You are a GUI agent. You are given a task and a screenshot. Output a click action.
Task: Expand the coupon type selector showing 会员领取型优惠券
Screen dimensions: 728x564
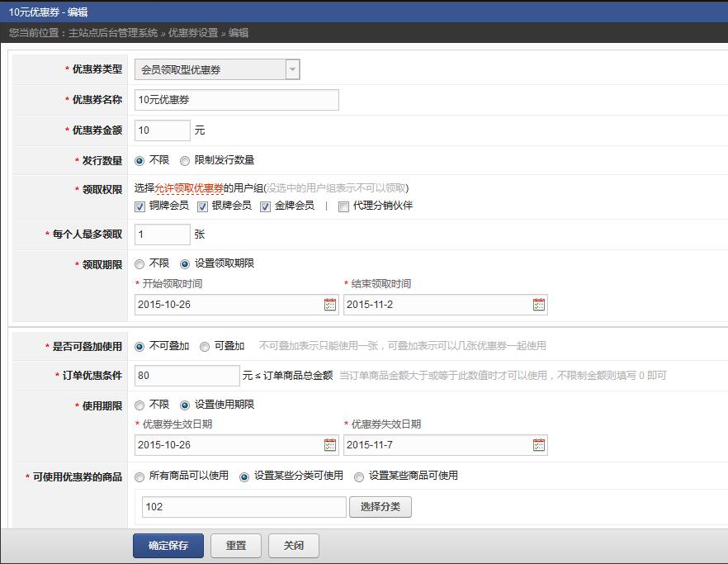[x=292, y=69]
